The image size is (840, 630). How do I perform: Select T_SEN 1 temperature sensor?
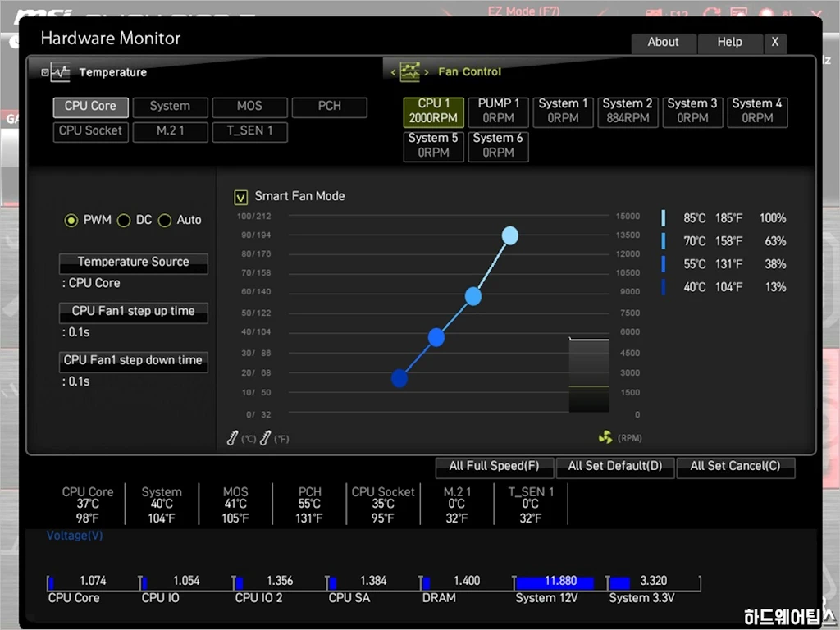pyautogui.click(x=249, y=131)
